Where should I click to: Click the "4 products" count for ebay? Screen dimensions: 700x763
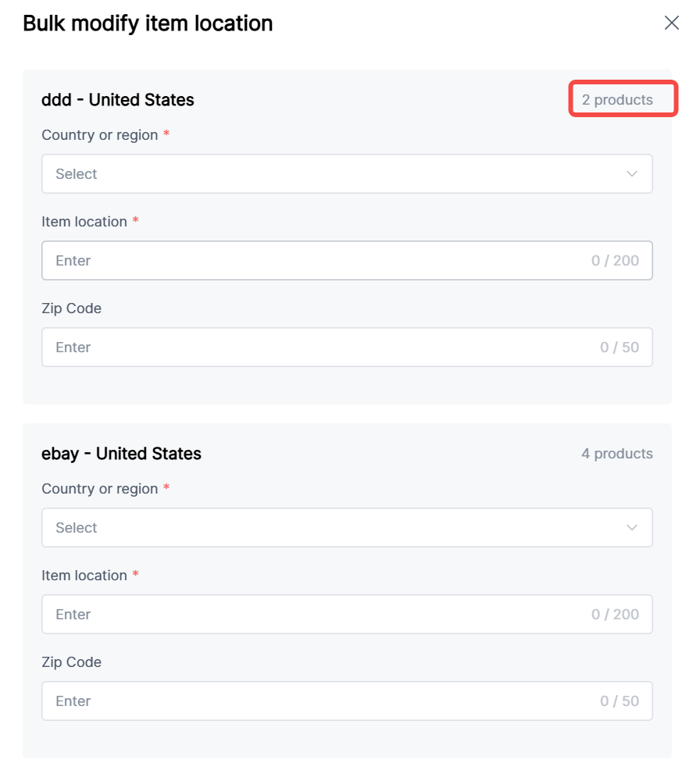tap(617, 454)
